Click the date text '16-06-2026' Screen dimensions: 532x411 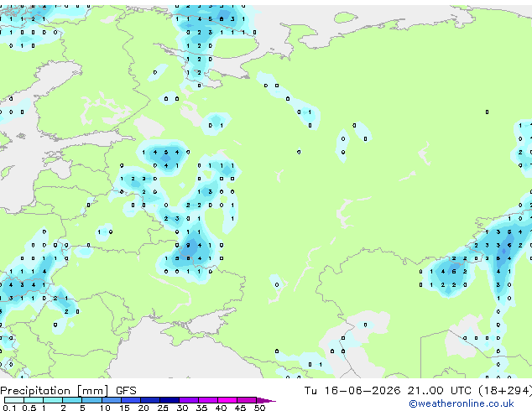click(x=362, y=391)
